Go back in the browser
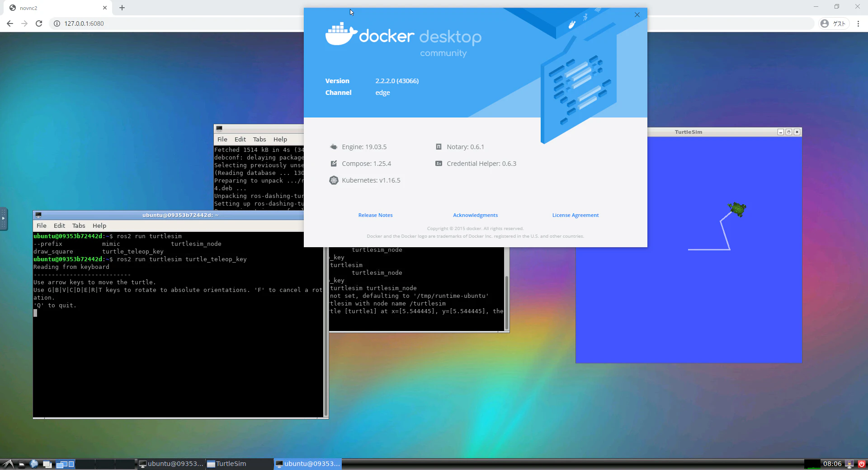 [10, 23]
